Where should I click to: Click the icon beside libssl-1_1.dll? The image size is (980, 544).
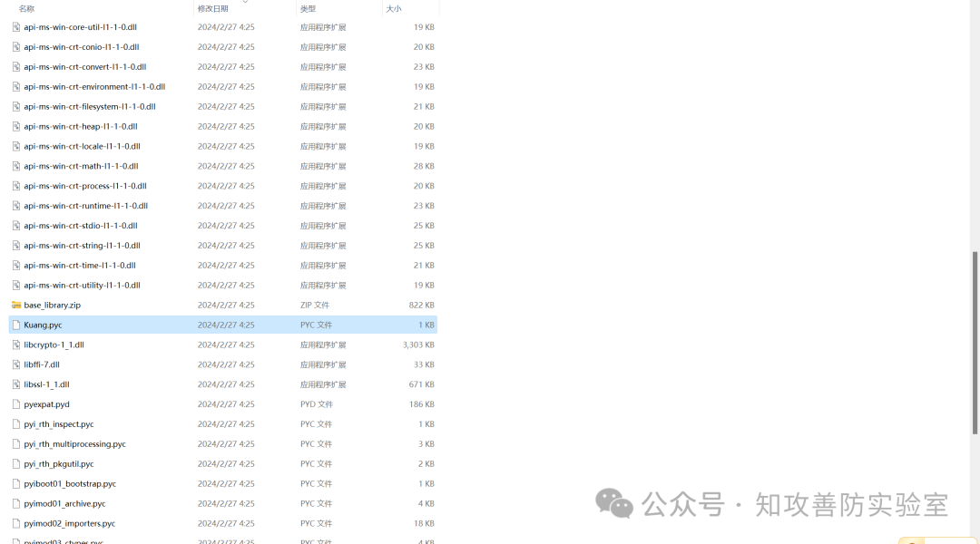[15, 384]
